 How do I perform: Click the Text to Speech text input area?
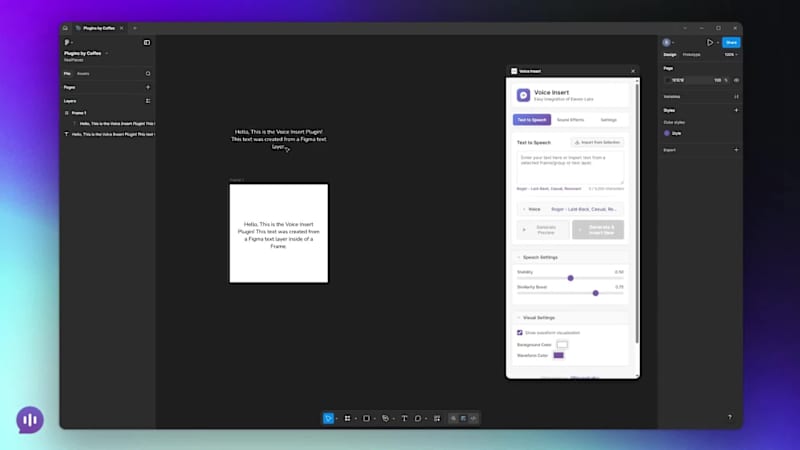tap(570, 167)
